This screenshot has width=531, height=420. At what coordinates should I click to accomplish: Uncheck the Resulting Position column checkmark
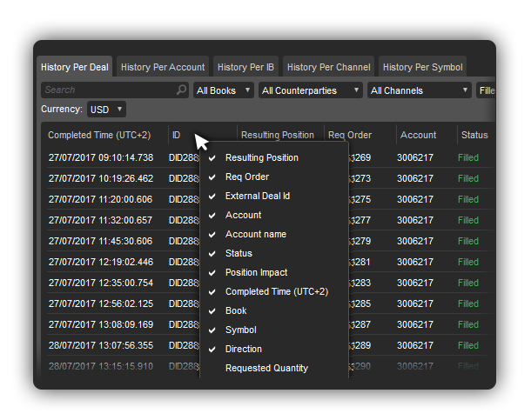coord(212,158)
